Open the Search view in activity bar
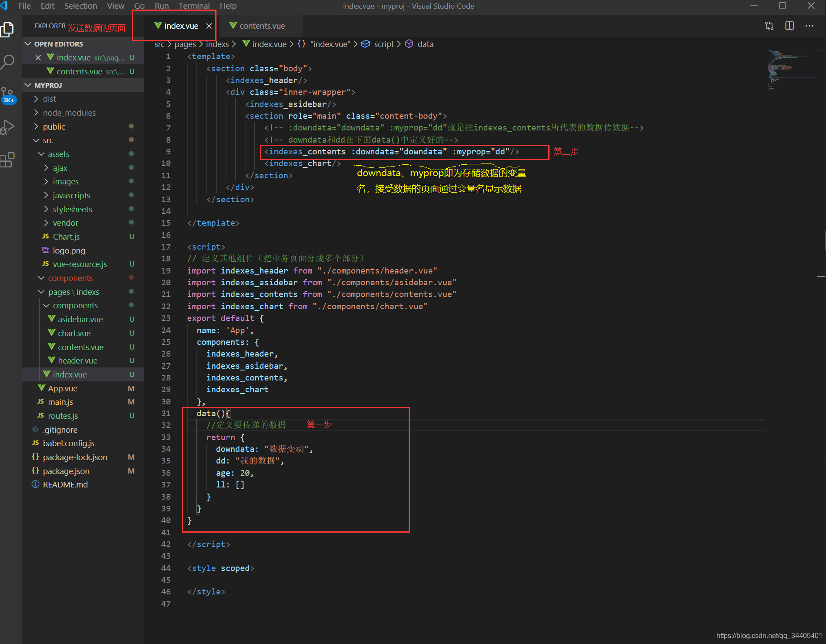The height and width of the screenshot is (644, 826). point(7,62)
